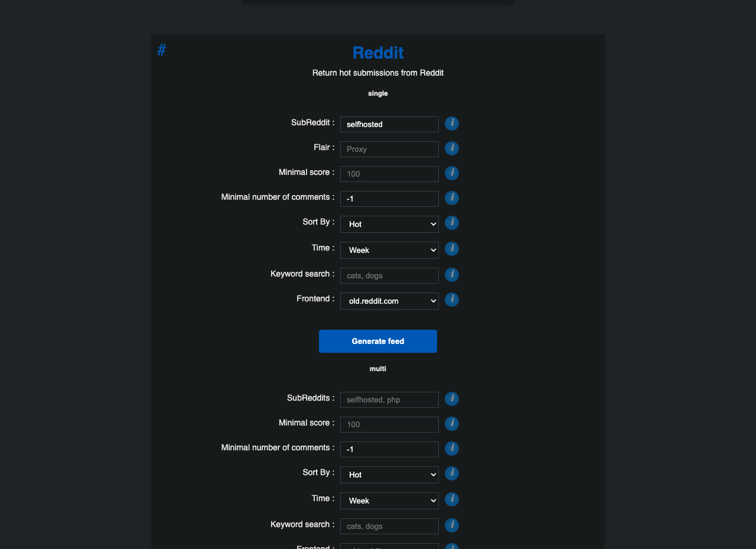The height and width of the screenshot is (549, 756).
Task: Click the multi SubReddits input field
Action: pyautogui.click(x=389, y=399)
